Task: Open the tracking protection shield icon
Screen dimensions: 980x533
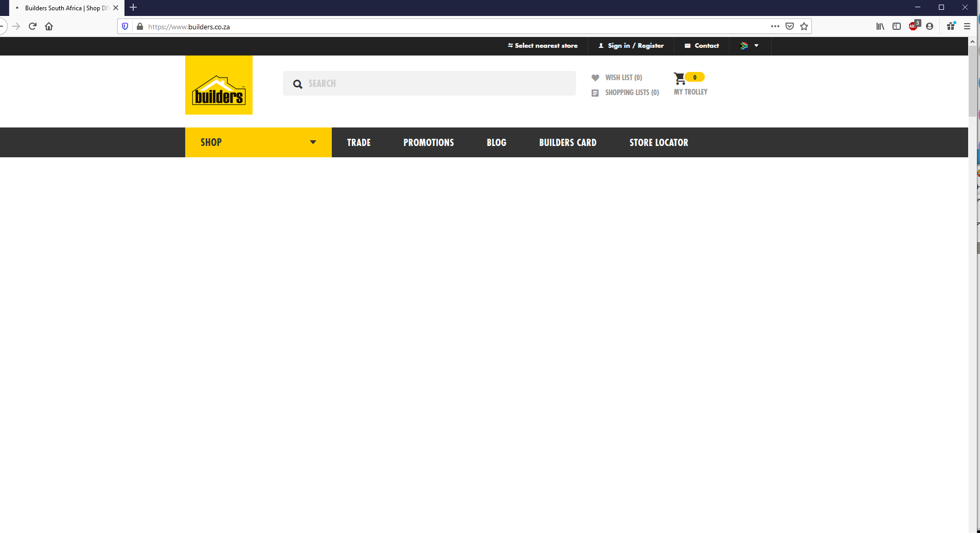Action: click(x=125, y=26)
